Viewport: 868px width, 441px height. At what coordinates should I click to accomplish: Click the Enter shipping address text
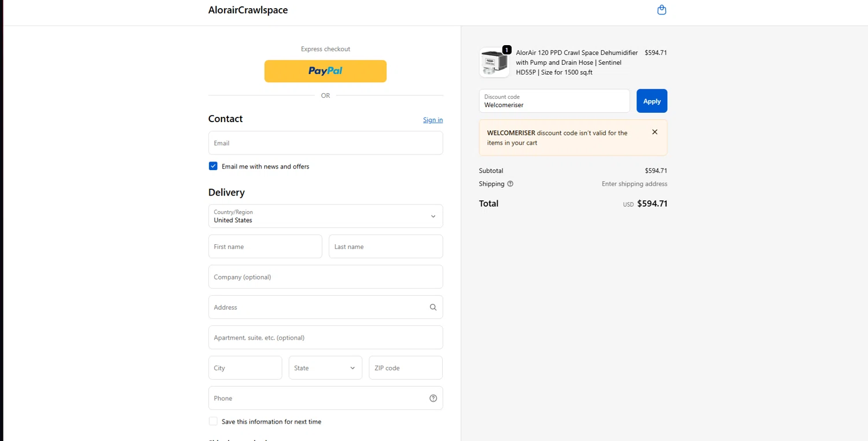634,184
